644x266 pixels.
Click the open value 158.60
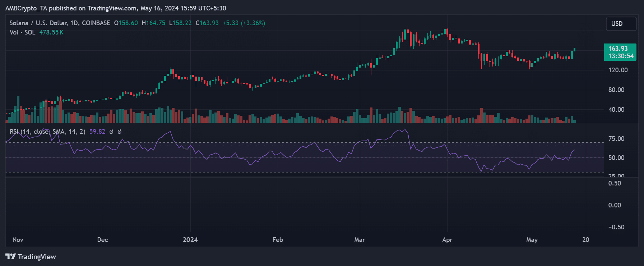point(128,23)
